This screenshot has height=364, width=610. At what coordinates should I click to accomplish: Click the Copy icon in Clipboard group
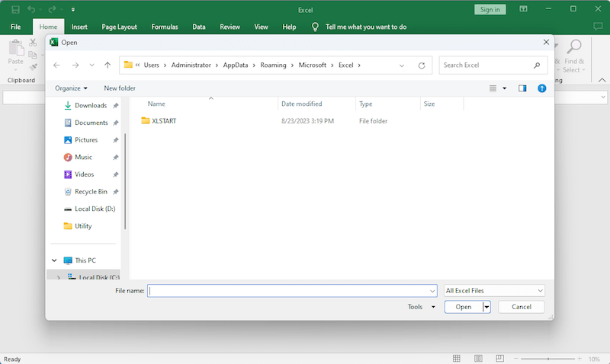(x=33, y=55)
